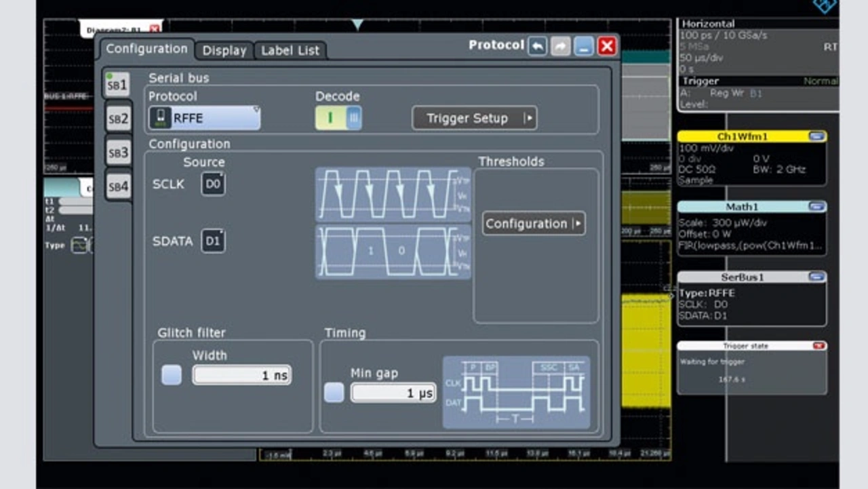The height and width of the screenshot is (489, 868).
Task: Click the redo arrow in Protocol dialog
Action: tap(561, 46)
